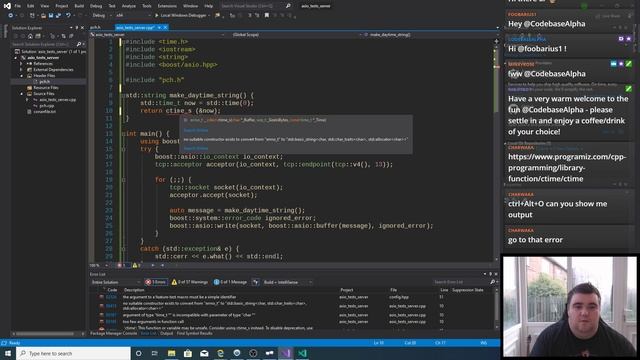640x360 pixels.
Task: Open the programiz ctime link in chat
Action: pyautogui.click(x=567, y=168)
